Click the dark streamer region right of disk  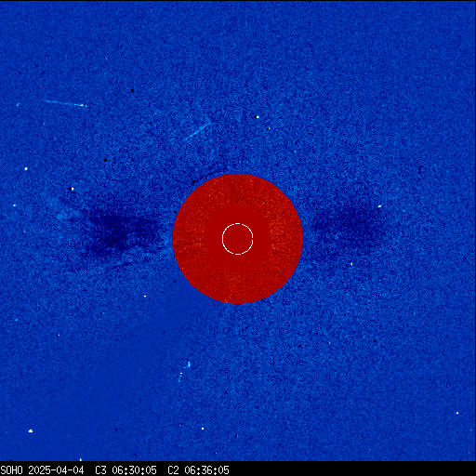[x=349, y=230]
